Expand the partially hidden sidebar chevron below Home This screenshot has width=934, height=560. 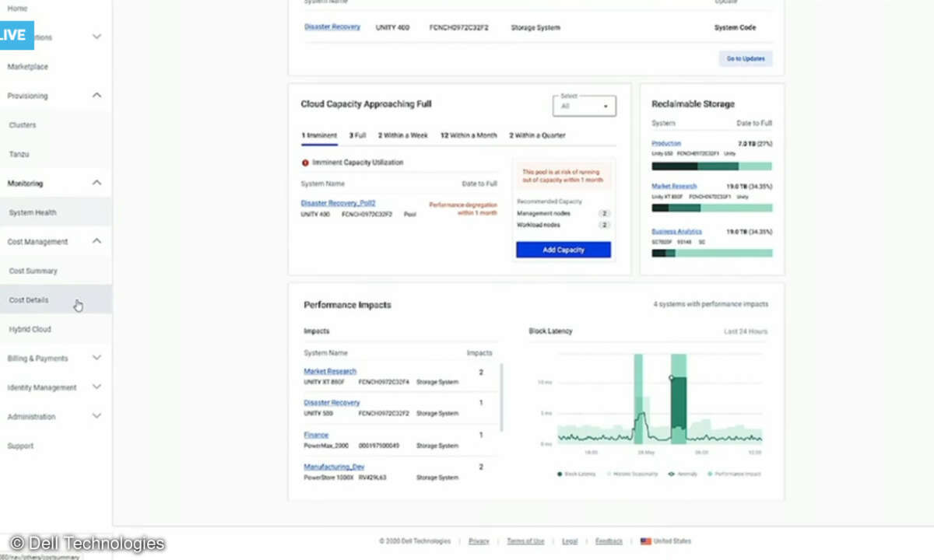[x=97, y=37]
